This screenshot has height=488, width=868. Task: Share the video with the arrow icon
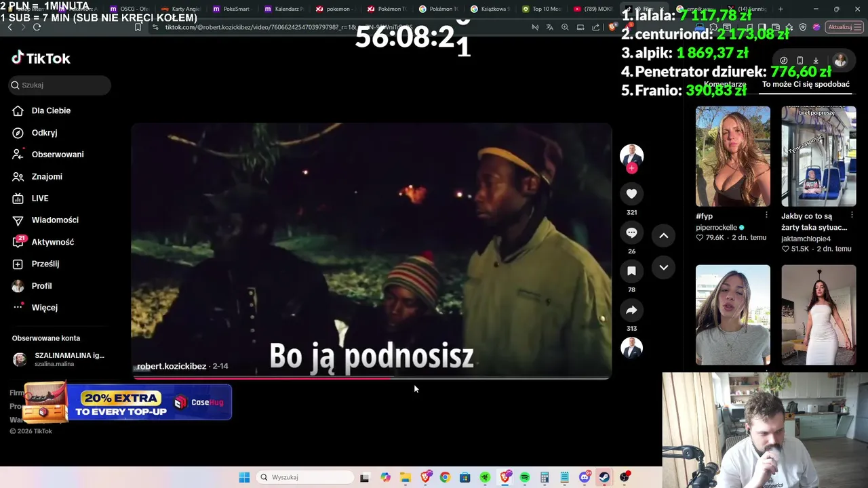(x=631, y=310)
